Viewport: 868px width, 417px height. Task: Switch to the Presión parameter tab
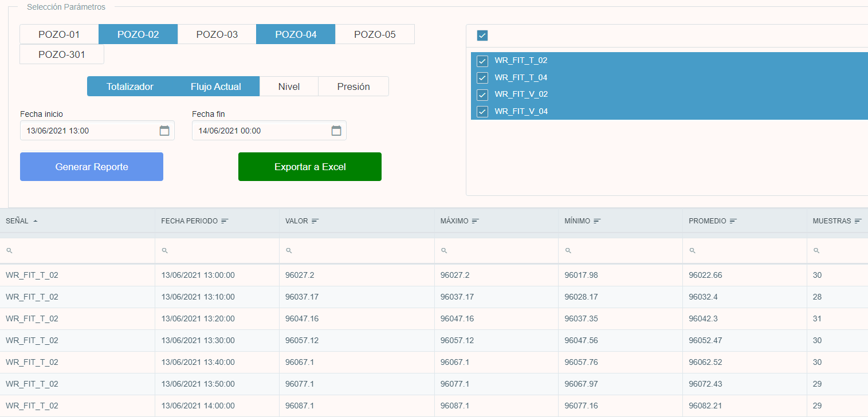click(x=353, y=86)
